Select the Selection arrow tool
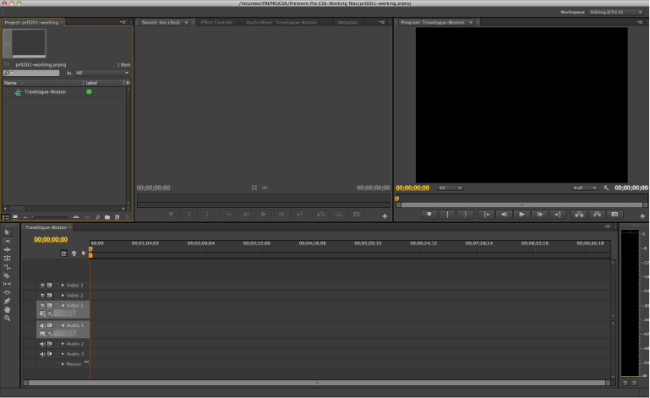This screenshot has height=398, width=650. [7, 233]
